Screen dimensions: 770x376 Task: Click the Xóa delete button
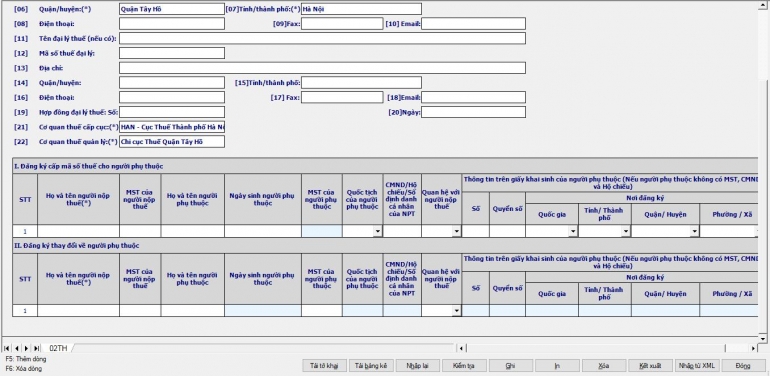(x=604, y=366)
